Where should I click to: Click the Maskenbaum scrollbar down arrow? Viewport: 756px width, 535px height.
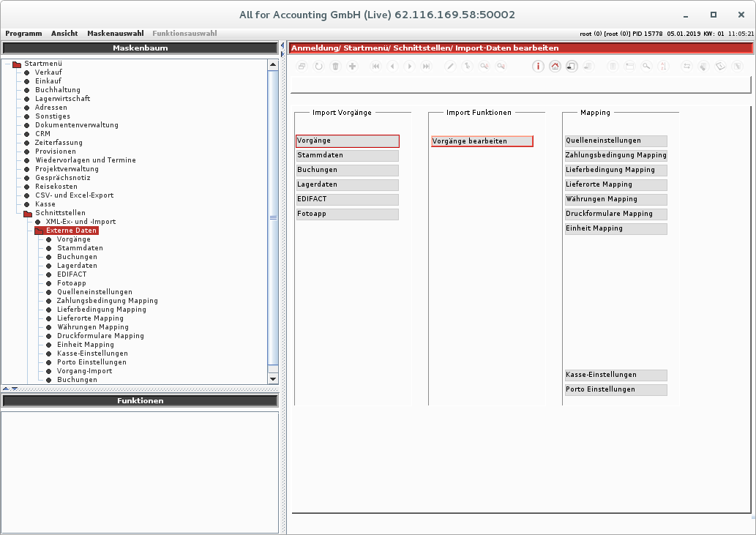273,379
